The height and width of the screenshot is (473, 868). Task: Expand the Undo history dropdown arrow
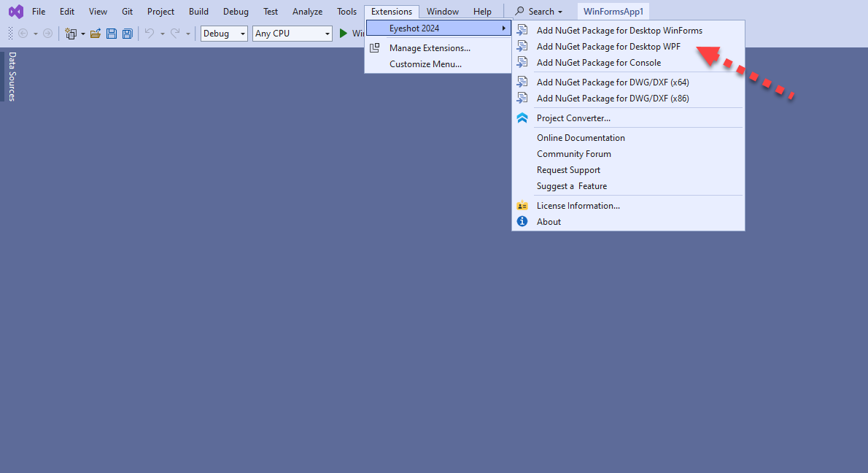click(x=162, y=34)
